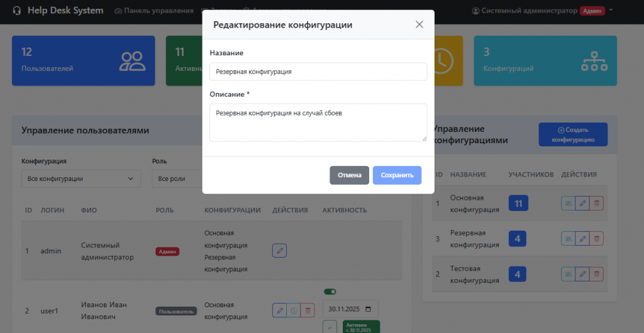Click participants badge in Тестовая конфигурация row
The height and width of the screenshot is (333, 644).
pyautogui.click(x=518, y=274)
